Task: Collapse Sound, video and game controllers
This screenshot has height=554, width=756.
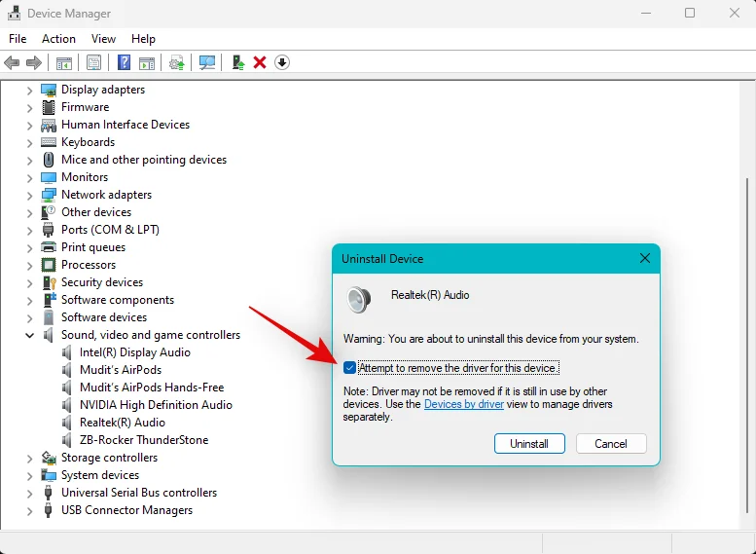Action: 29,335
